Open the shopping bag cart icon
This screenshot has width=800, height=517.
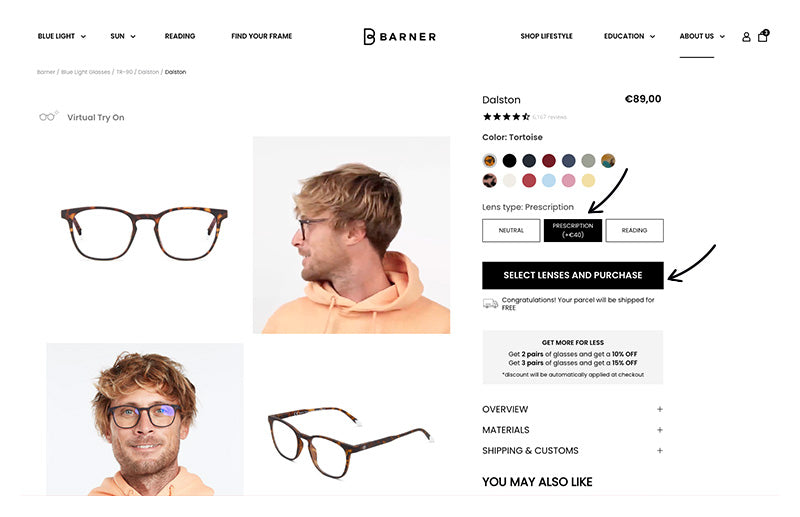coord(763,36)
